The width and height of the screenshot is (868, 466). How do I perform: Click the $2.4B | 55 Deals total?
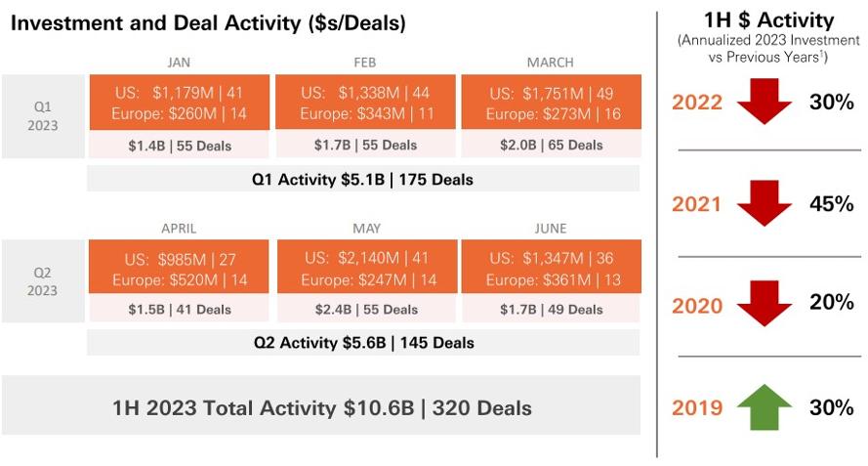[x=366, y=309]
